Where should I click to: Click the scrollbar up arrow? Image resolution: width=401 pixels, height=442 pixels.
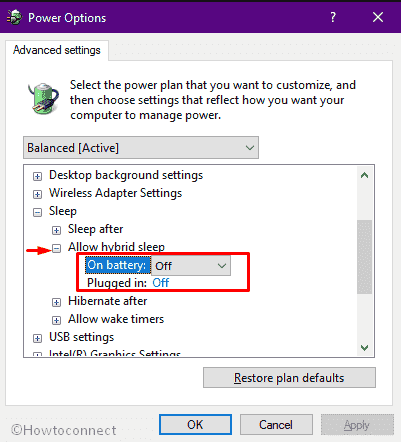[x=365, y=175]
